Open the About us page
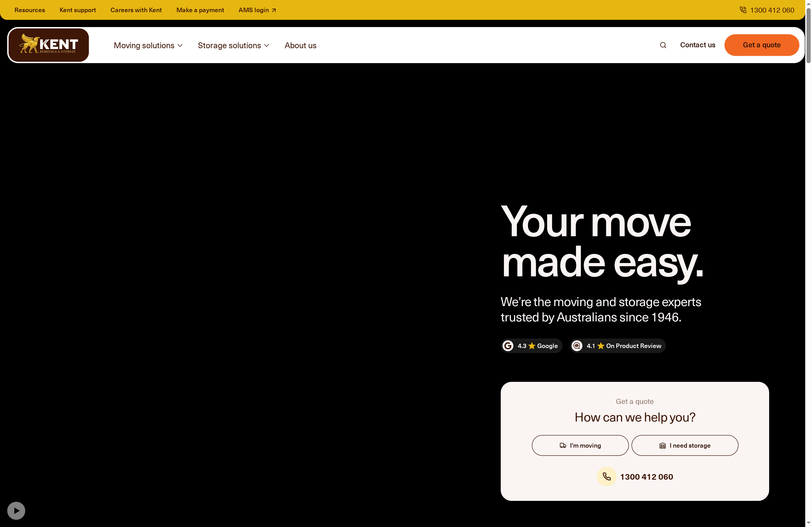812x527 pixels. click(x=301, y=45)
